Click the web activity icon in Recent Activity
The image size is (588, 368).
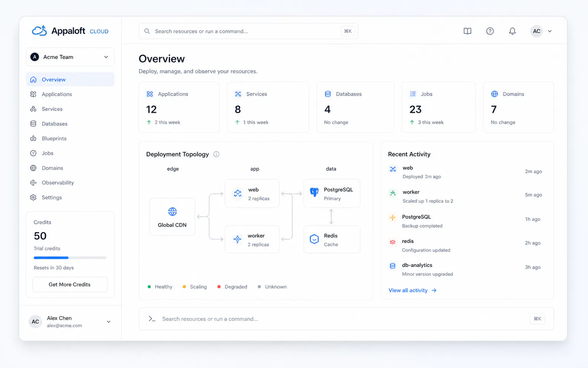click(x=393, y=169)
